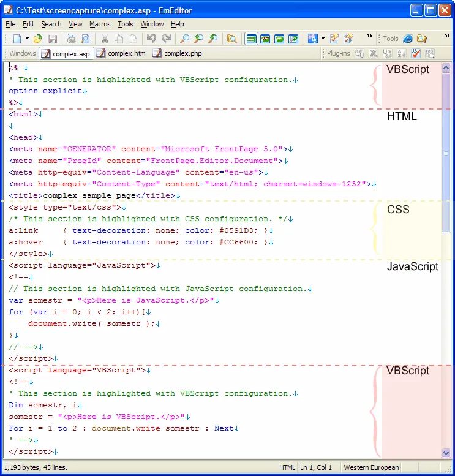The height and width of the screenshot is (476, 455).
Task: Open the Window menu
Action: [152, 24]
